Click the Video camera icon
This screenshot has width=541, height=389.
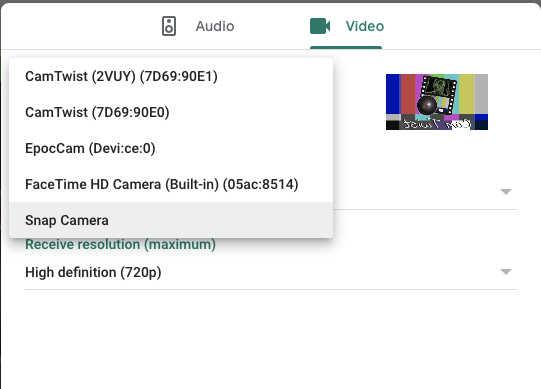pos(320,26)
